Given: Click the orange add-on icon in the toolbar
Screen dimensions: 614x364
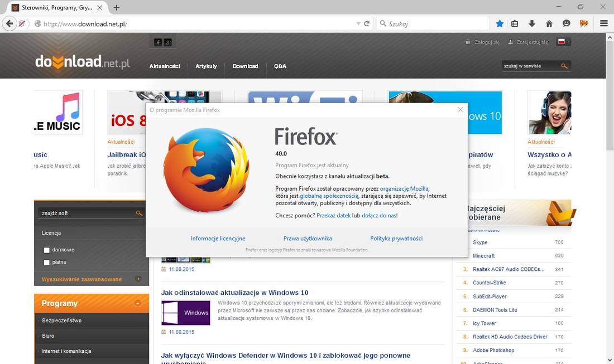Looking at the screenshot, I should pyautogui.click(x=583, y=23).
